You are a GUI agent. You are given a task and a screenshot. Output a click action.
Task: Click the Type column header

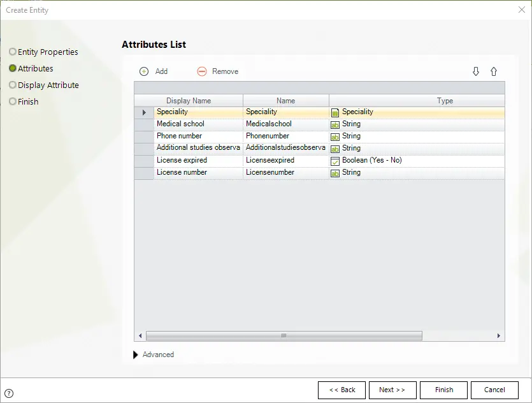445,101
